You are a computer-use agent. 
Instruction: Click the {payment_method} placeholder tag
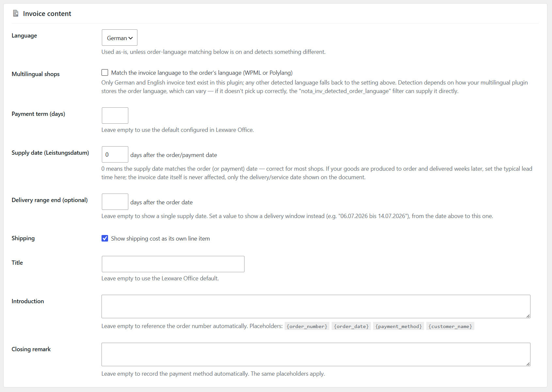coord(399,326)
